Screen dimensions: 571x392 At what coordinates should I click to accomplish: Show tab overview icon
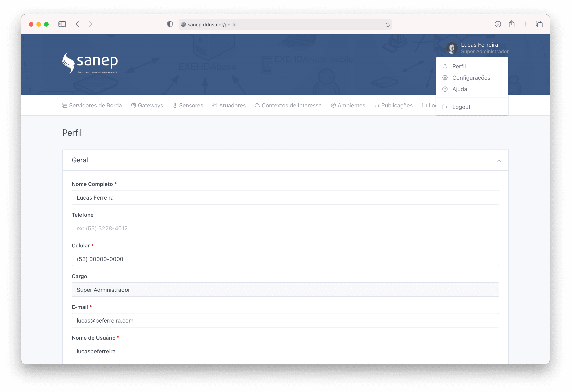coord(539,24)
